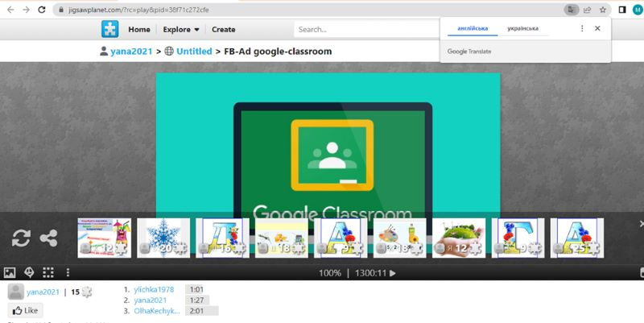Click the lock icon in the address bar
This screenshot has height=323, width=644.
(x=61, y=10)
